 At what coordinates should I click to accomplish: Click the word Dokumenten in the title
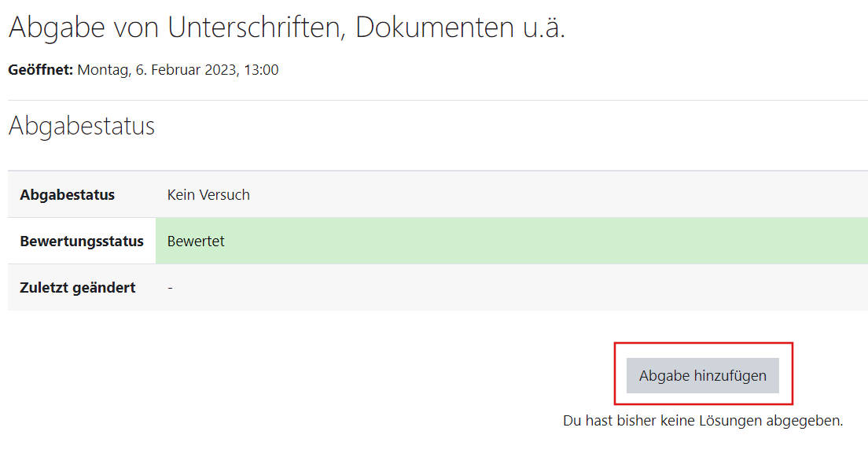[x=435, y=27]
